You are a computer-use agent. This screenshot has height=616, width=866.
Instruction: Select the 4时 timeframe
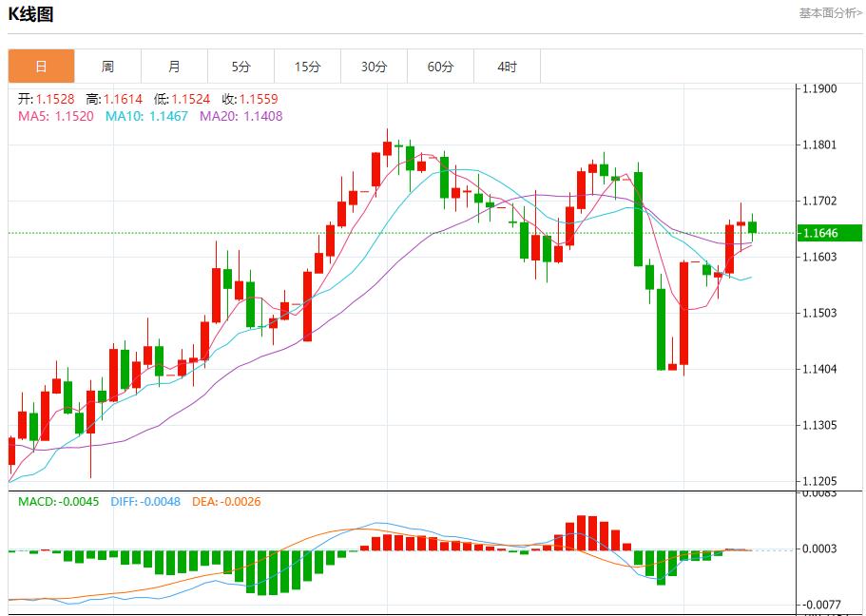pyautogui.click(x=508, y=66)
